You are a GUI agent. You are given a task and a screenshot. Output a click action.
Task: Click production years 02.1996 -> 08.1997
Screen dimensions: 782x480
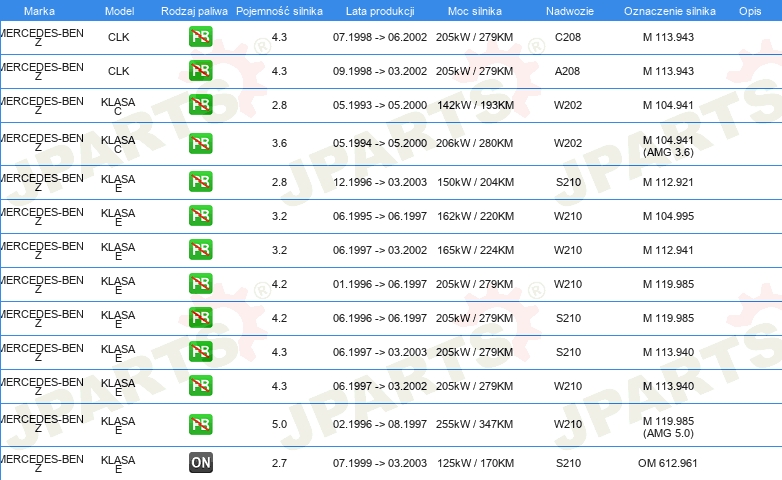pyautogui.click(x=380, y=424)
